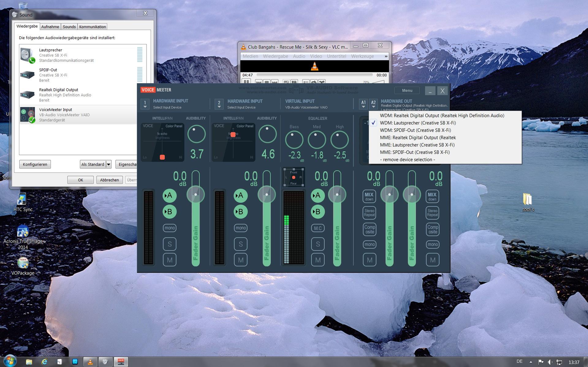588x367 pixels.
Task: Switch to the Aufnahme tab
Action: [x=50, y=27]
